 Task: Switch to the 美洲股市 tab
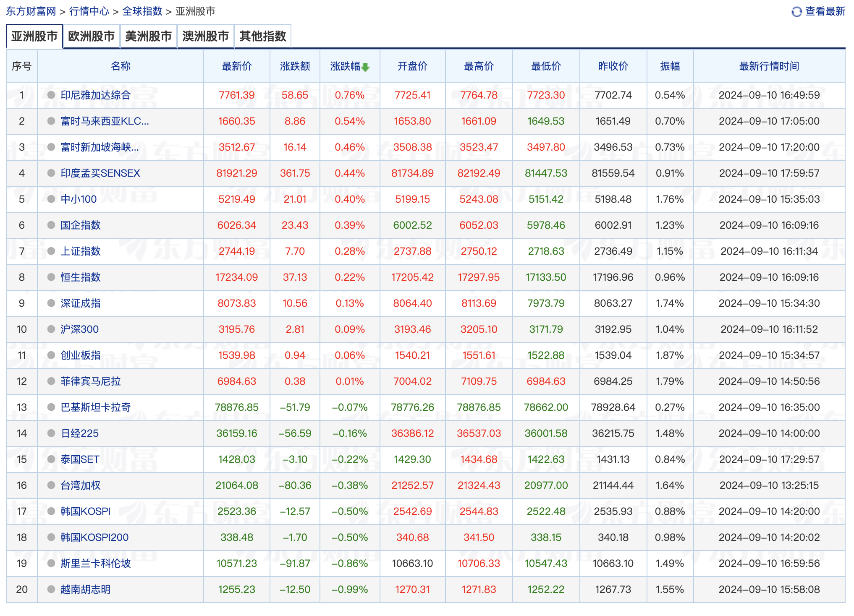[149, 37]
